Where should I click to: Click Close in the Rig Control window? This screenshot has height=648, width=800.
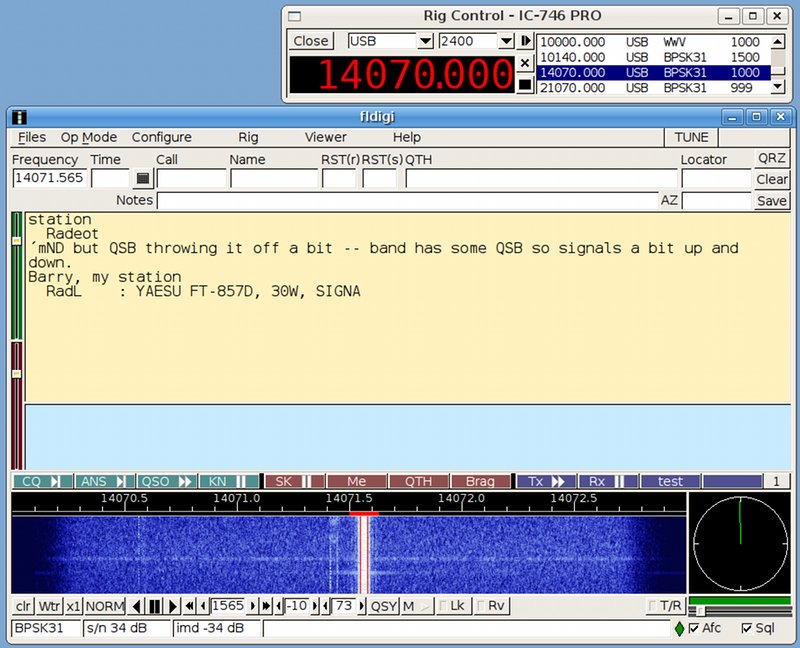311,41
